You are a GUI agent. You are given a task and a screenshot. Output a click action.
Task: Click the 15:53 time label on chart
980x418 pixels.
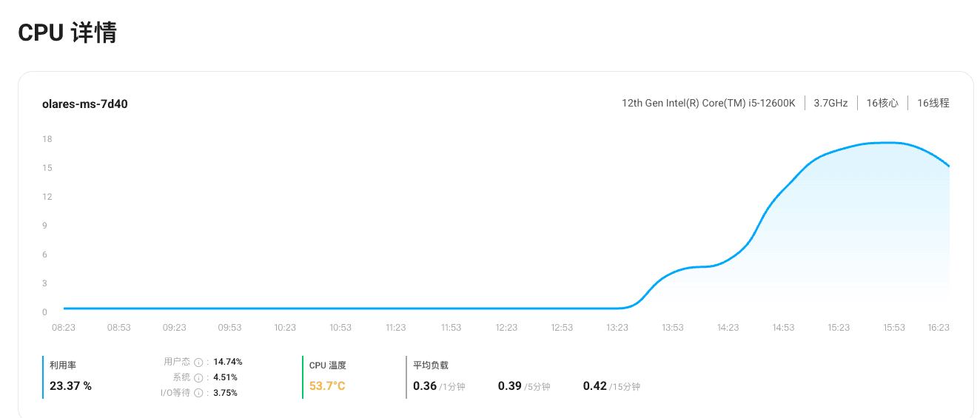[894, 327]
